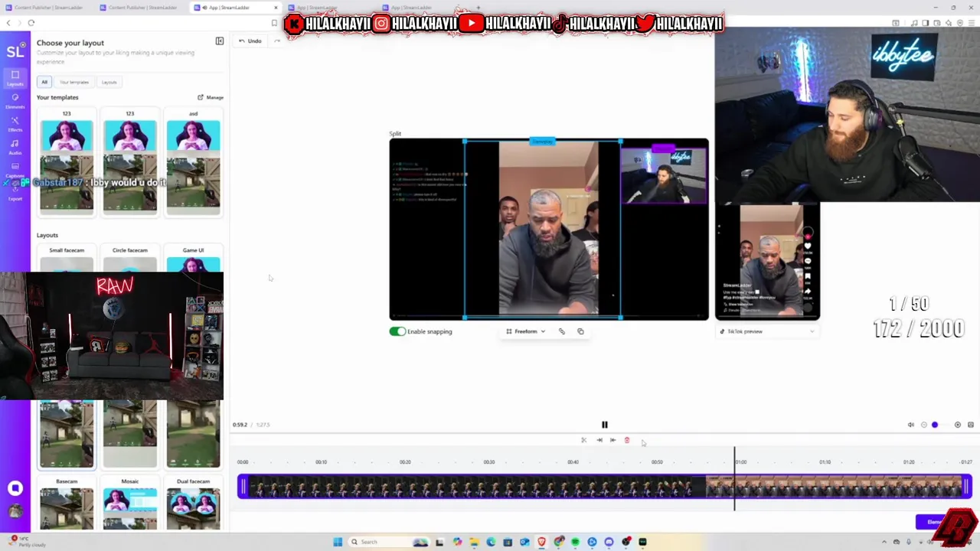Image resolution: width=980 pixels, height=551 pixels.
Task: Pick the Small facecam layout
Action: point(67,259)
